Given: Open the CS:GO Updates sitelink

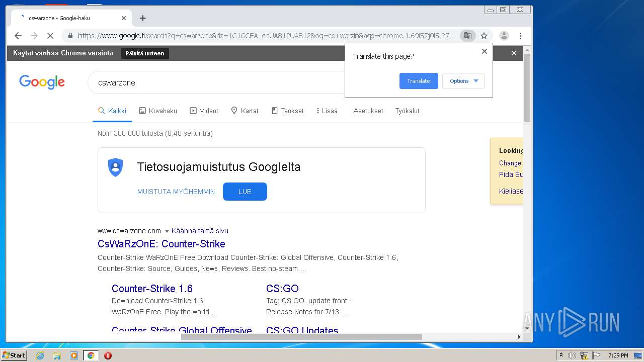Looking at the screenshot, I should click(x=302, y=330).
